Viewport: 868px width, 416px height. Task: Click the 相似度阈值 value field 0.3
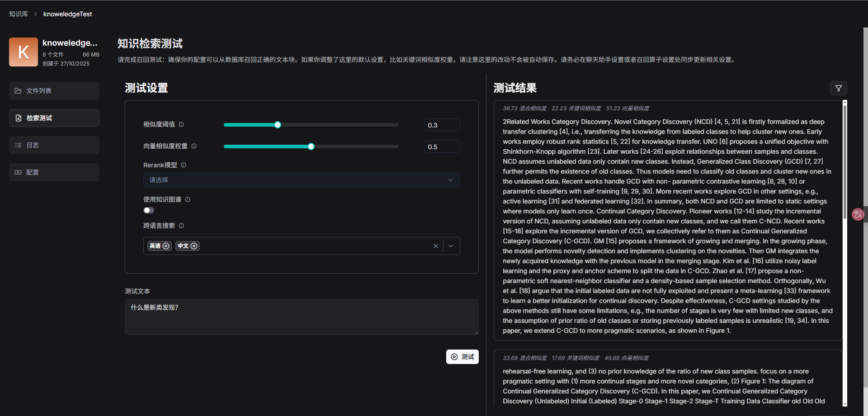pos(442,125)
